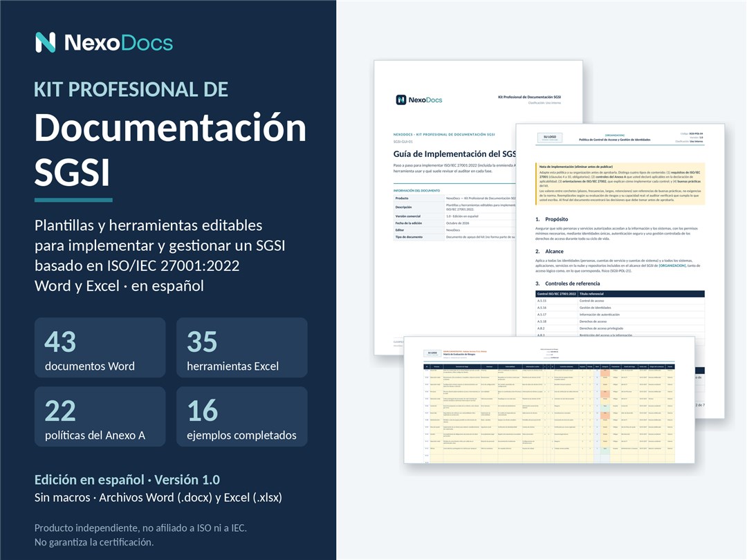
Task: Click the Información del documento table
Action: pyautogui.click(x=454, y=217)
